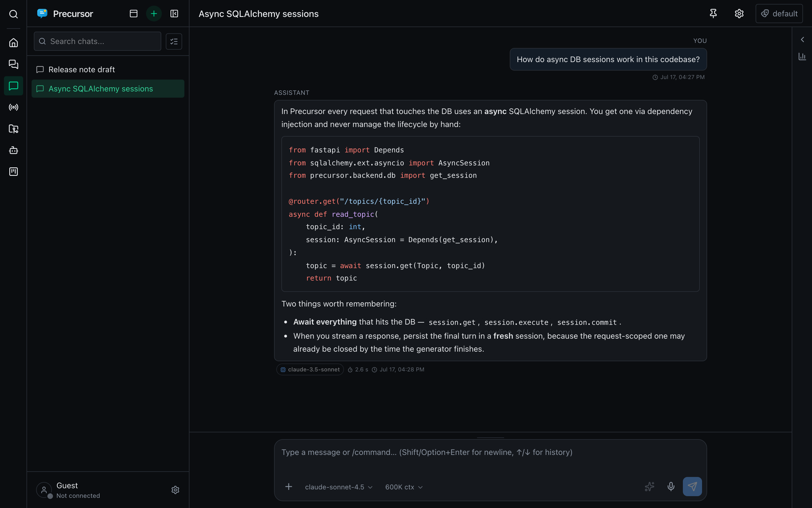
Task: Click the code line 'return topic'
Action: [x=331, y=278]
